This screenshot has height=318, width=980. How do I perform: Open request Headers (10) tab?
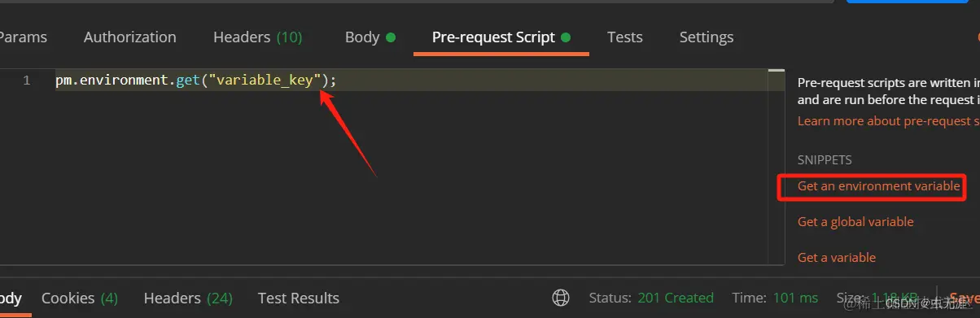pyautogui.click(x=257, y=37)
